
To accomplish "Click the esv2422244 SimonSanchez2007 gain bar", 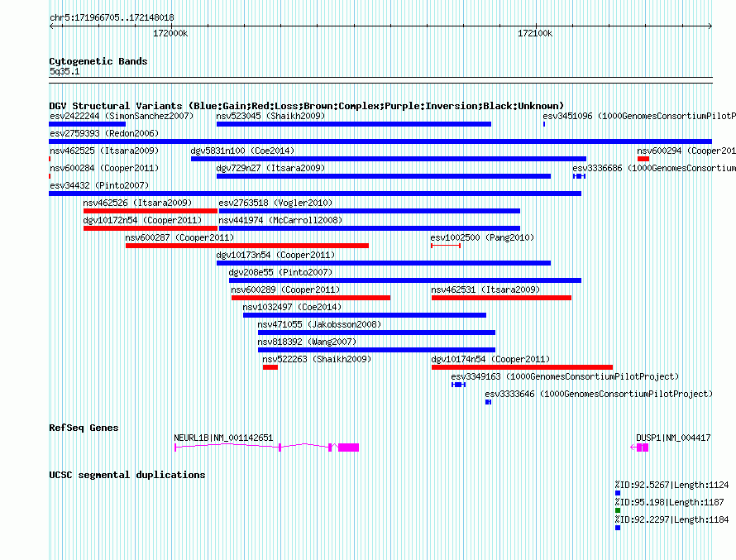I will pos(88,124).
